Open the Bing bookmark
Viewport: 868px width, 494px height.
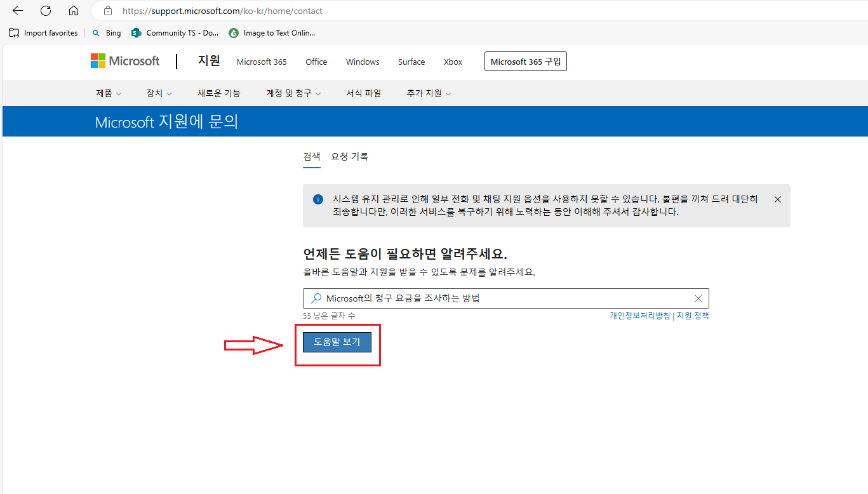click(107, 33)
